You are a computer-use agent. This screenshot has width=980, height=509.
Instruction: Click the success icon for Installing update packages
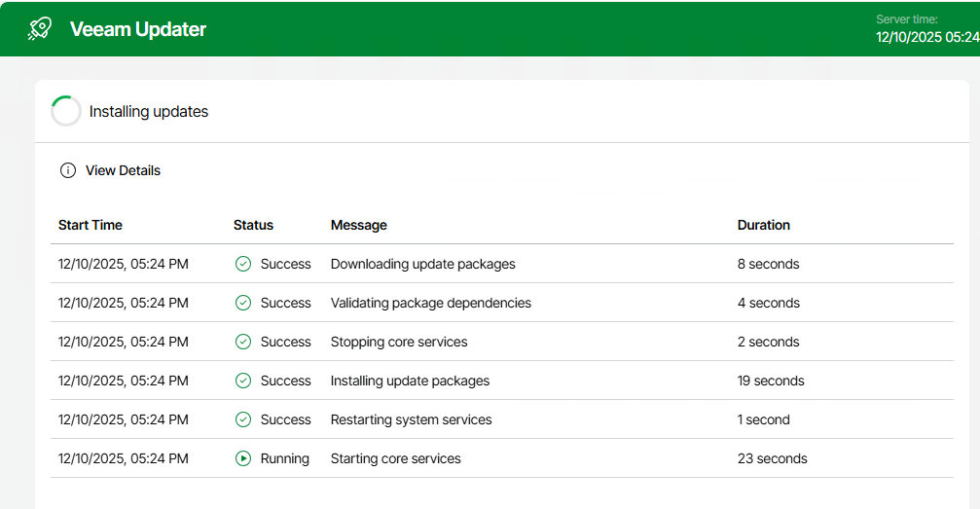pyautogui.click(x=243, y=381)
